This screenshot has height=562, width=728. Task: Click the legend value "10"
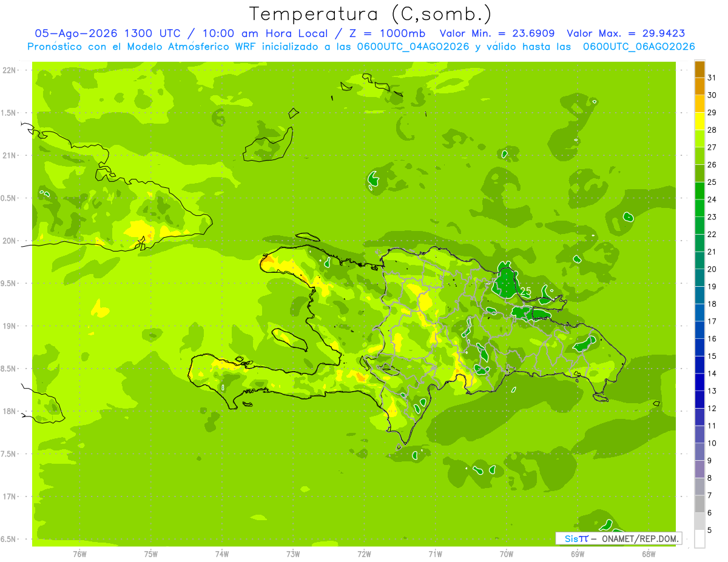click(712, 443)
